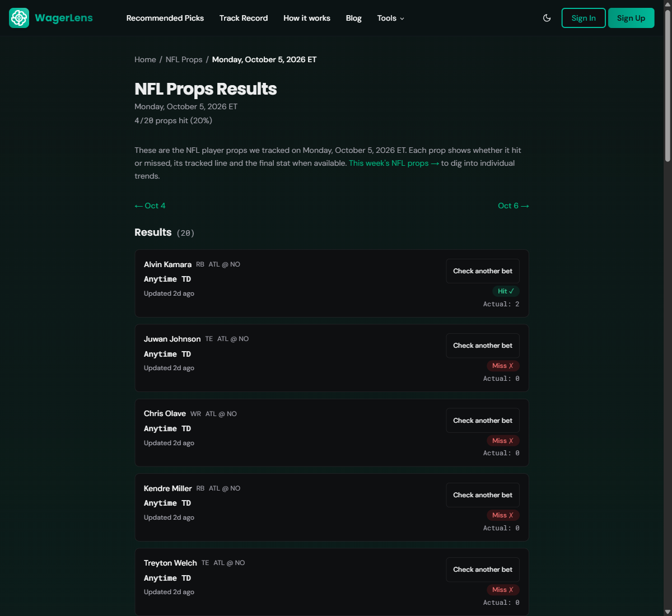672x616 pixels.
Task: Check another bet for Kendre Miller
Action: click(x=483, y=495)
